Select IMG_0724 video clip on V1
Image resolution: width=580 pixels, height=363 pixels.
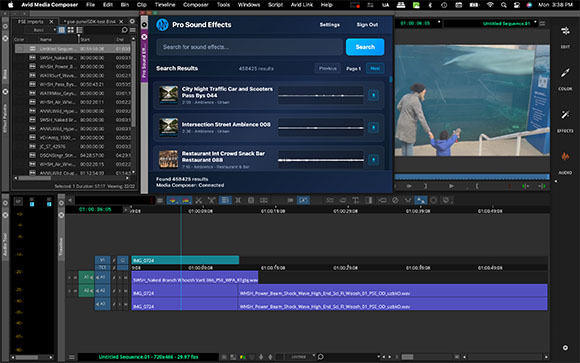pyautogui.click(x=185, y=260)
